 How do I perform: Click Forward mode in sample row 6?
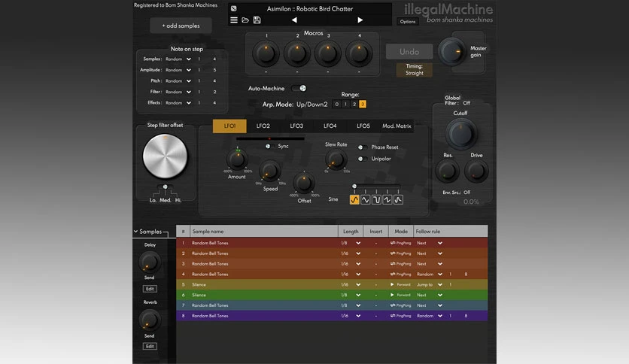pos(400,295)
